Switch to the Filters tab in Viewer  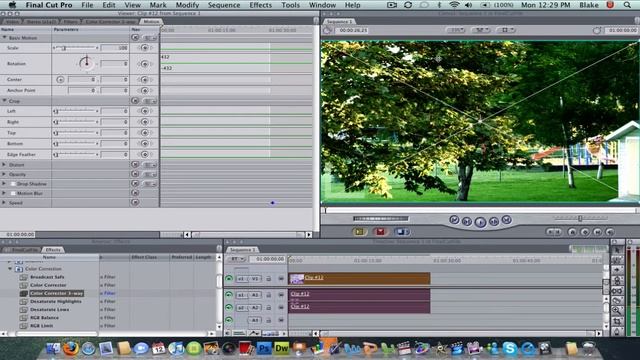71,21
